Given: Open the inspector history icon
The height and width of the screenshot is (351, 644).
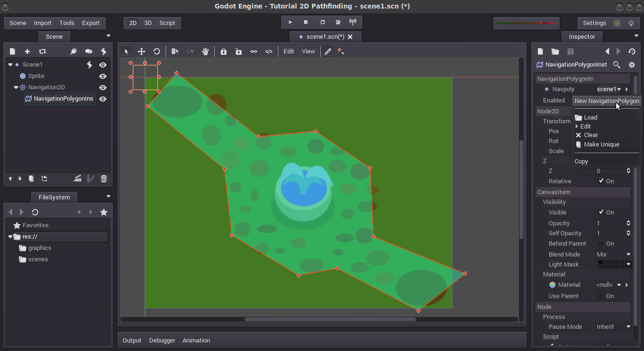Looking at the screenshot, I should [632, 51].
